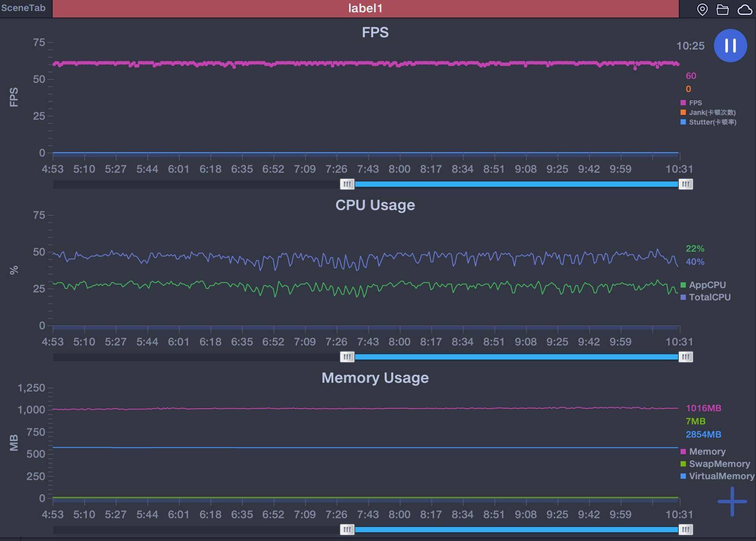Click left range handle of Memory Usage slider
Image resolution: width=756 pixels, height=541 pixels.
(347, 530)
